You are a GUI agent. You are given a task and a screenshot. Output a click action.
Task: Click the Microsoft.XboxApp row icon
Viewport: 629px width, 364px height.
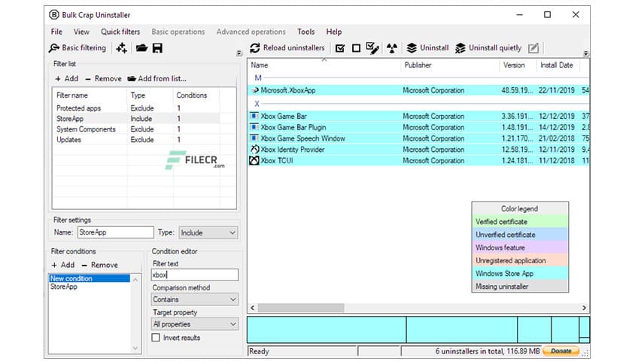[255, 90]
